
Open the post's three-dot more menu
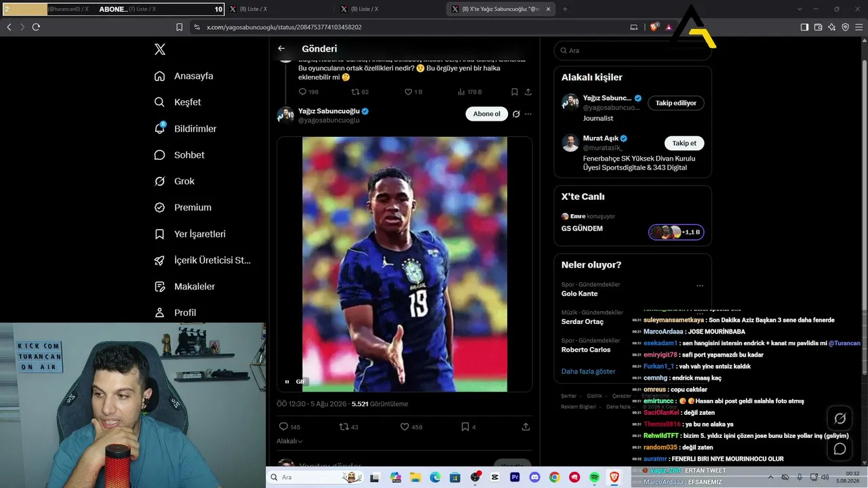click(x=528, y=114)
